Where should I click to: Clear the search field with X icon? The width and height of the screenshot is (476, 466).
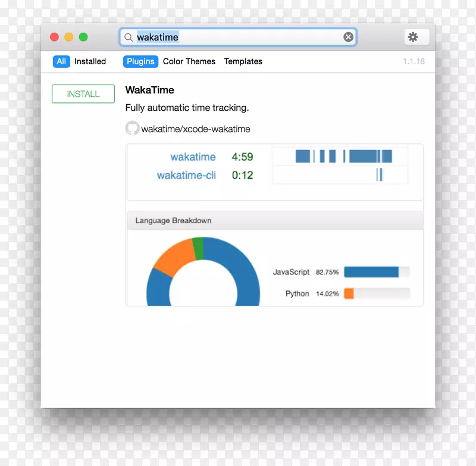click(x=349, y=37)
